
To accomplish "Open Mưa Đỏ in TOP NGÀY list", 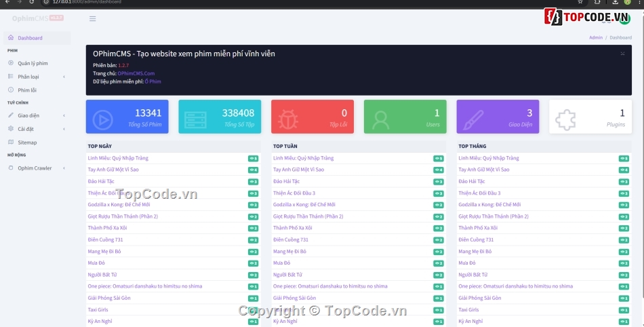I will pos(96,263).
